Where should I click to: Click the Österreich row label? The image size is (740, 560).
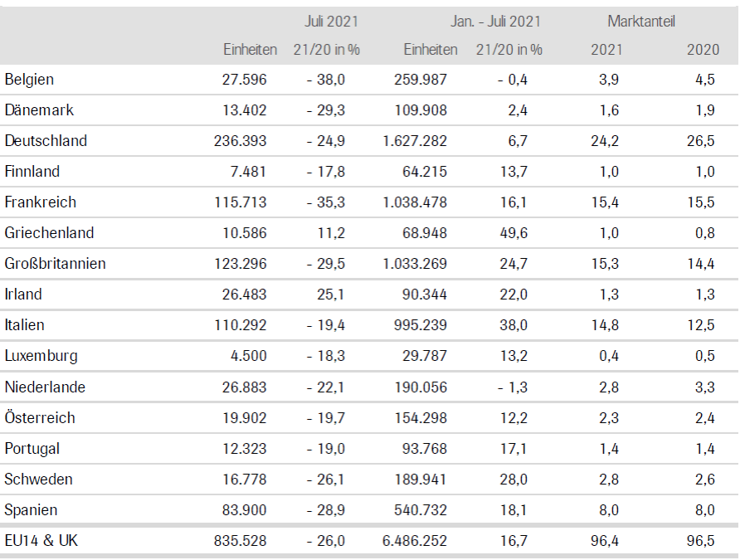click(38, 417)
